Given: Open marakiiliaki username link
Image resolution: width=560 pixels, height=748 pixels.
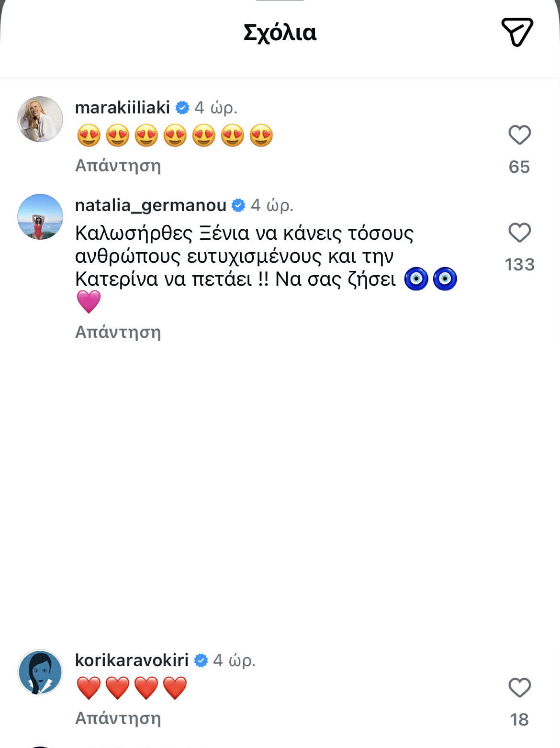Looking at the screenshot, I should click(123, 108).
